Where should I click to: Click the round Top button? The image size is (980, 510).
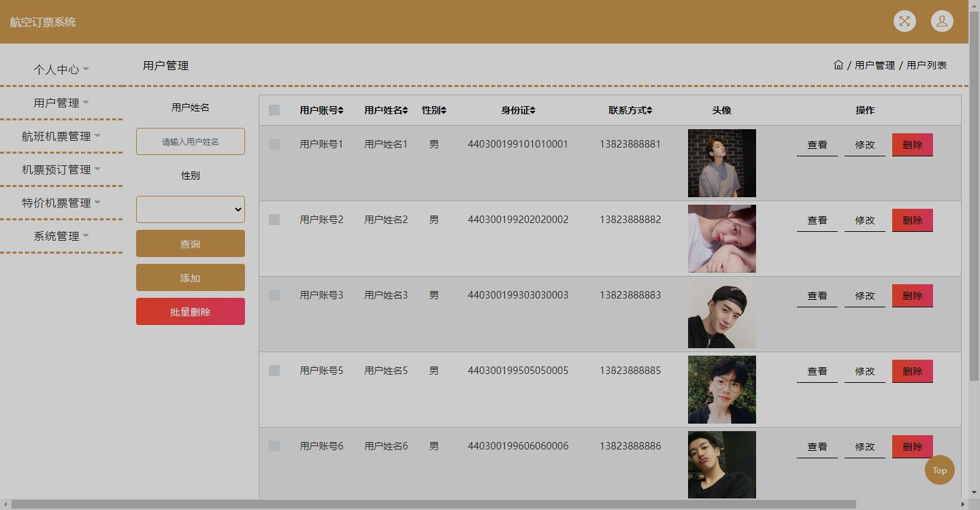[940, 470]
